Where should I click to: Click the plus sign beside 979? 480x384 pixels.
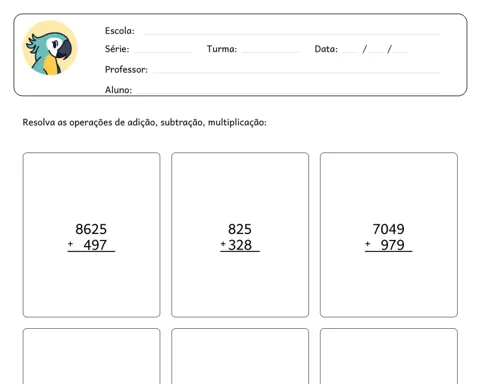(x=367, y=244)
